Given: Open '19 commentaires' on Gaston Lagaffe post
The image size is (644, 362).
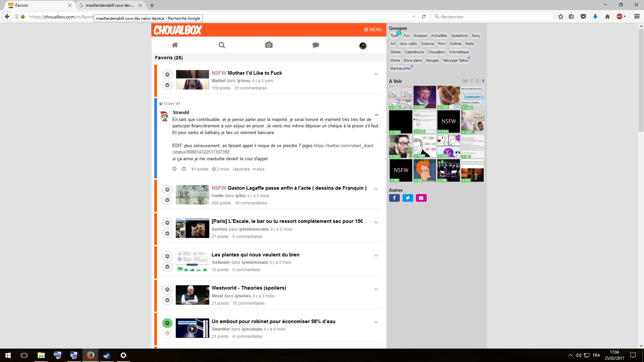Looking at the screenshot, I should click(x=251, y=203).
